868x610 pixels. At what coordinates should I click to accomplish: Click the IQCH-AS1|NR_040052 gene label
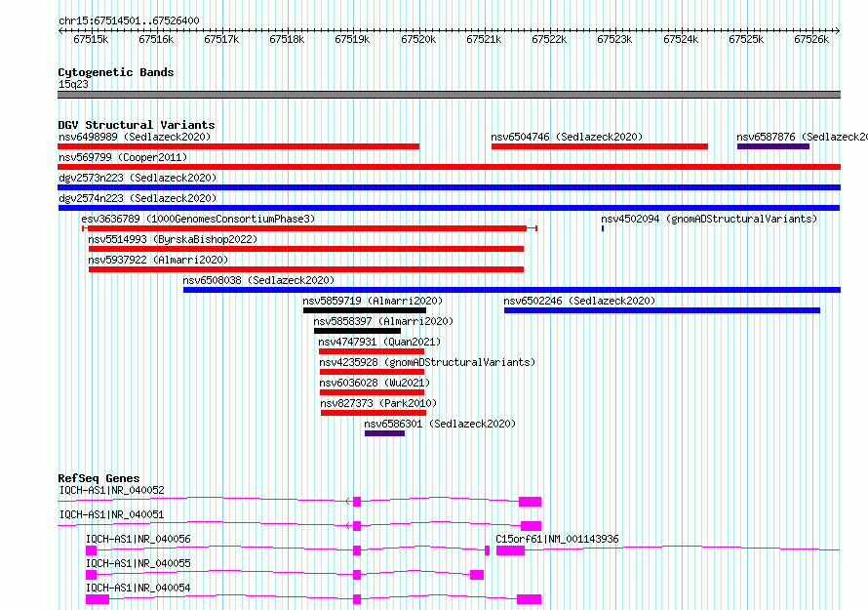(111, 490)
